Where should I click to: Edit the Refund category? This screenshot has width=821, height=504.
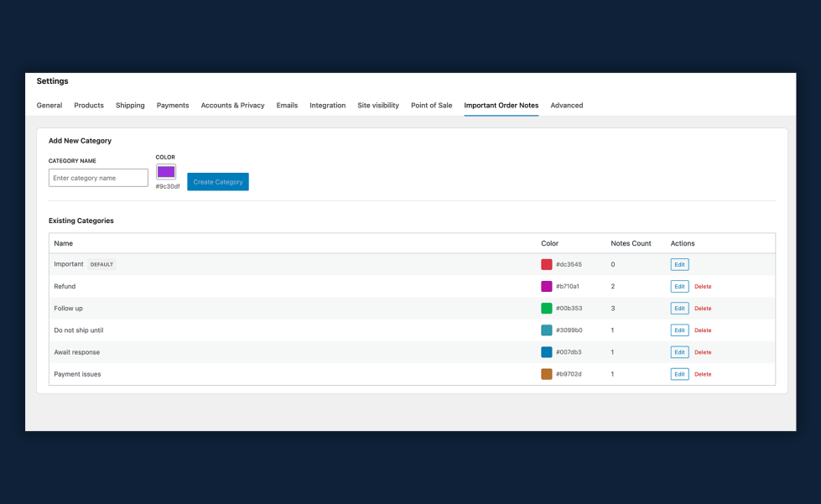679,286
